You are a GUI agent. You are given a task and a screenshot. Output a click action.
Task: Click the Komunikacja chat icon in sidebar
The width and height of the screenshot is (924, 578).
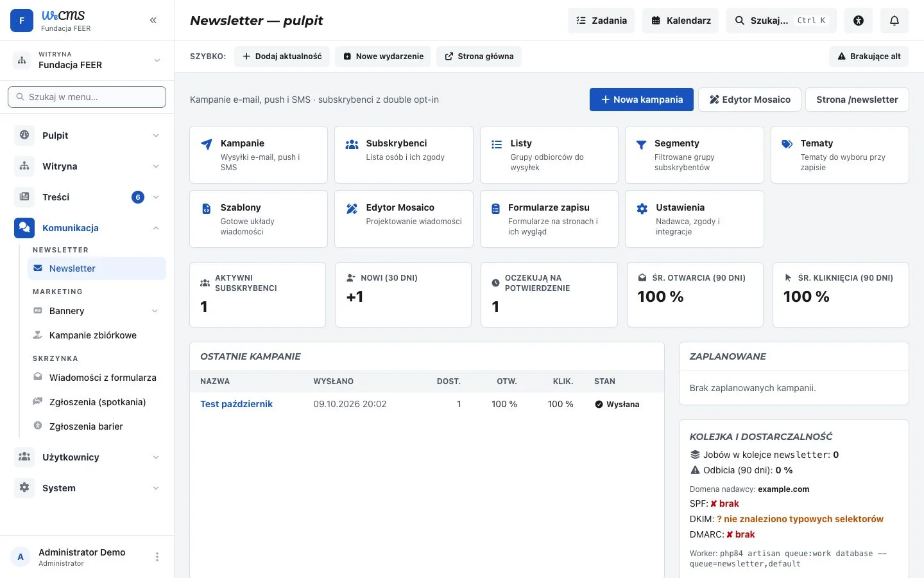click(24, 228)
